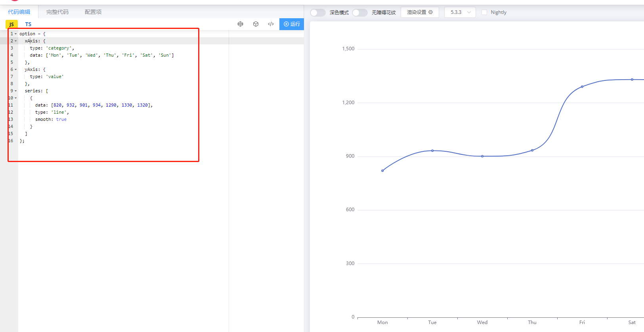Image resolution: width=644 pixels, height=332 pixels.
Task: Open the example in CodePen
Action: point(240,24)
